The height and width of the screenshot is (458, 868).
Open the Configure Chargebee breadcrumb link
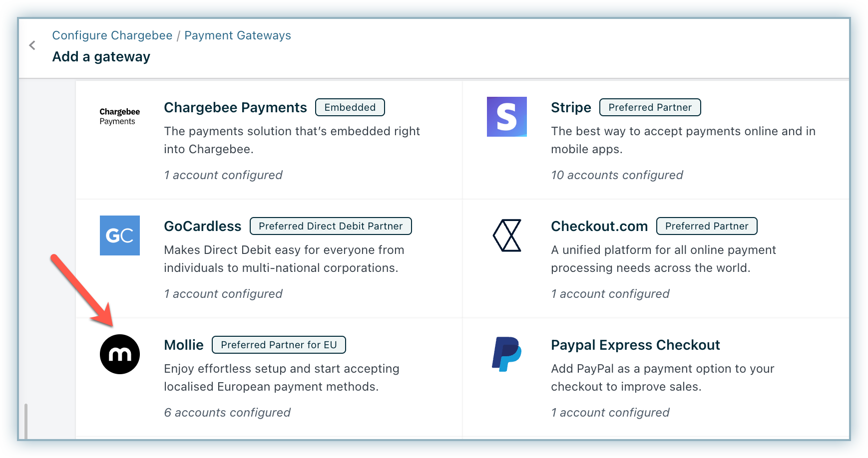(112, 35)
